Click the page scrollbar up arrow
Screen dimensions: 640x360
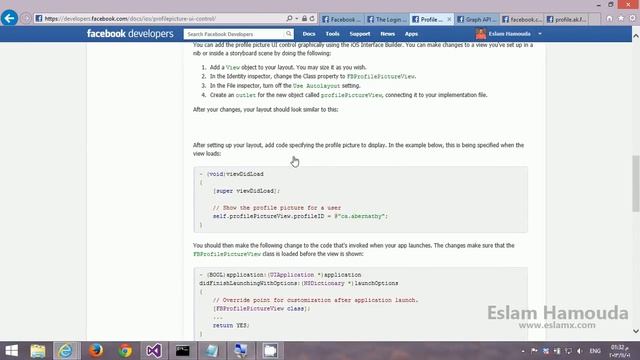pyautogui.click(x=636, y=36)
